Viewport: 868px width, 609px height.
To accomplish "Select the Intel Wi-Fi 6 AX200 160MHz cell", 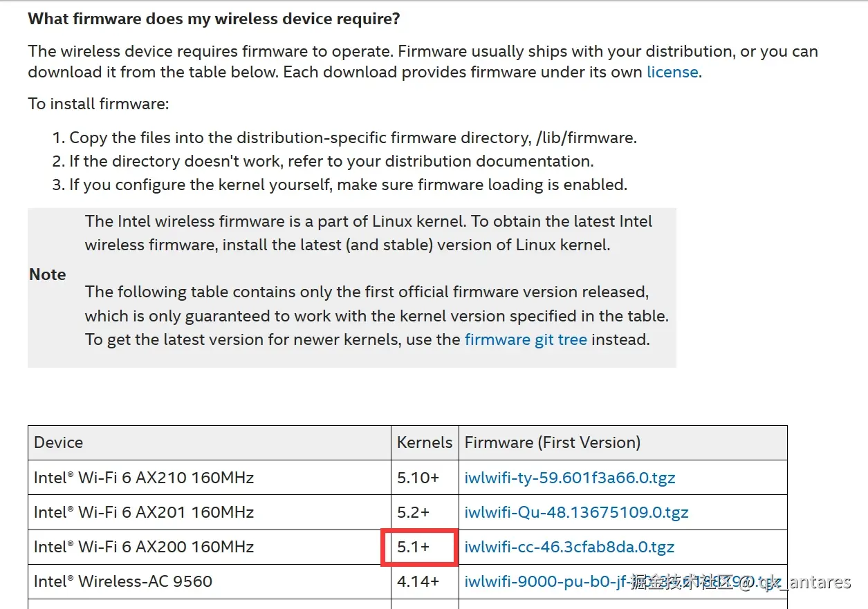I will 144,547.
